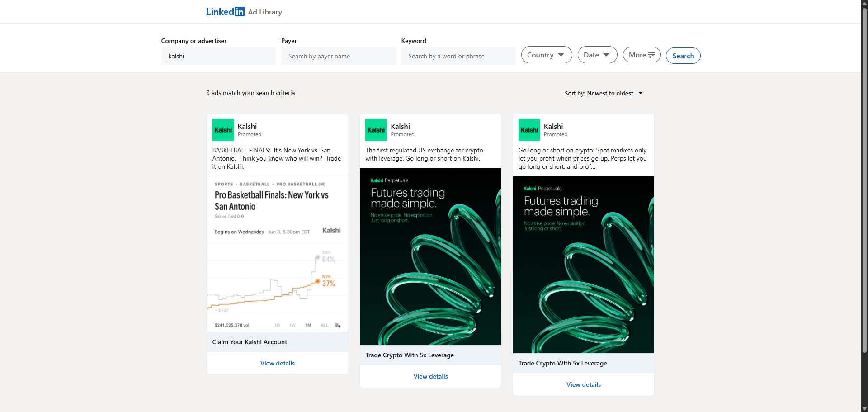
Task: Focus the Company or advertiser field containing kalshi
Action: (x=218, y=56)
